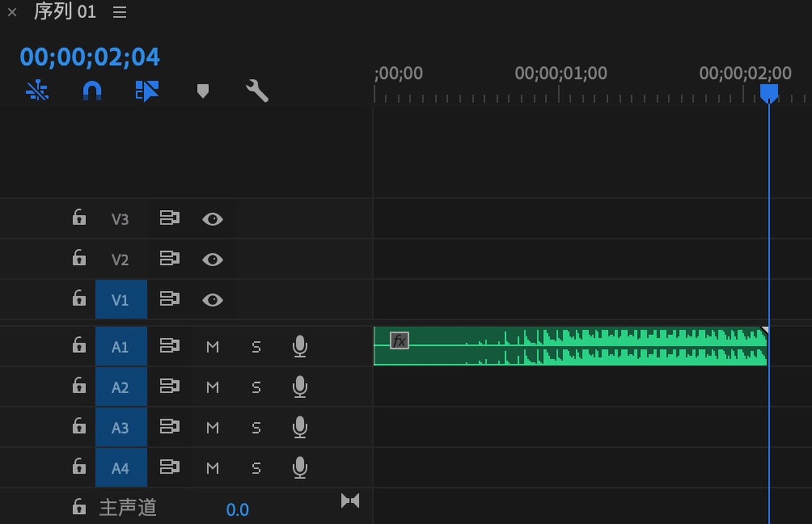Click the master track output bowtie icon
Image resolution: width=812 pixels, height=524 pixels.
tap(350, 501)
